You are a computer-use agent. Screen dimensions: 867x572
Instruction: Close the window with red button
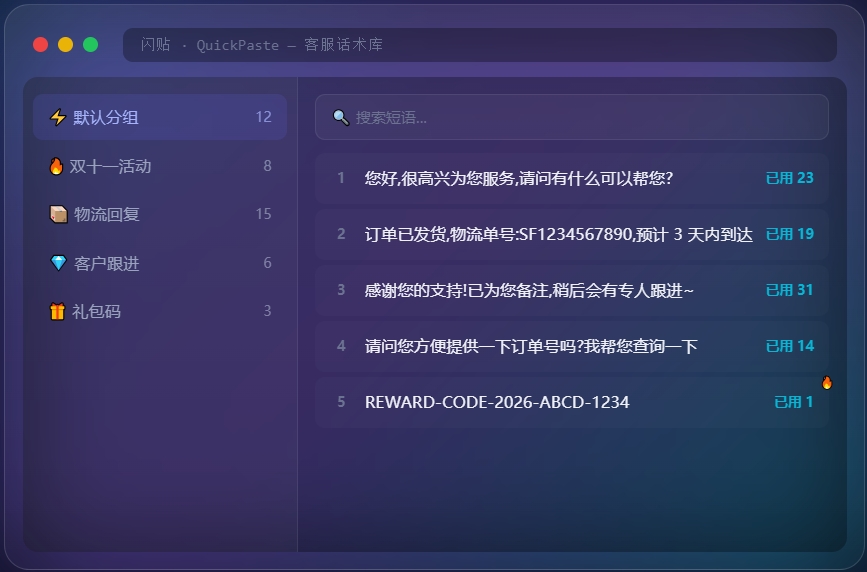coord(40,44)
